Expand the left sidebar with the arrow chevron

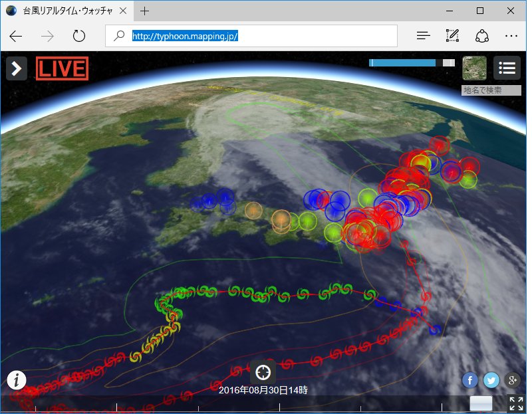pos(16,68)
